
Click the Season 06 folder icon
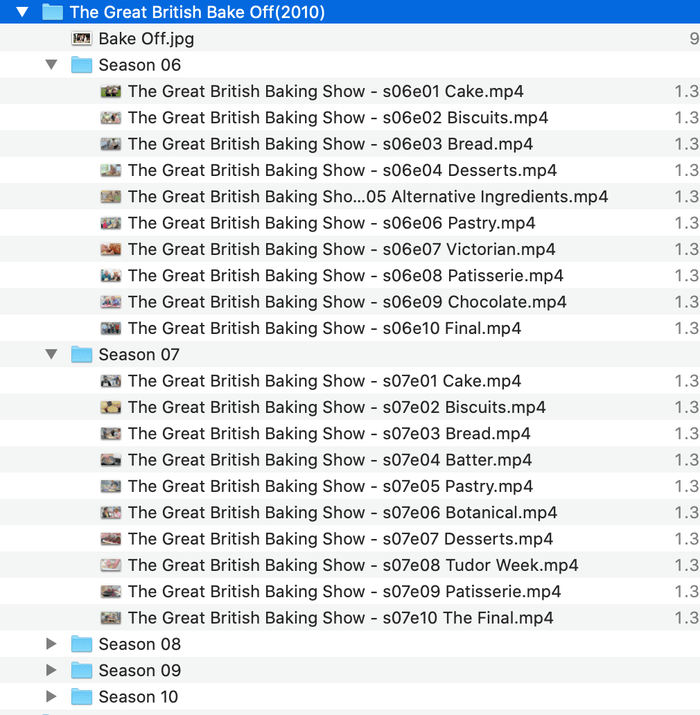point(82,65)
